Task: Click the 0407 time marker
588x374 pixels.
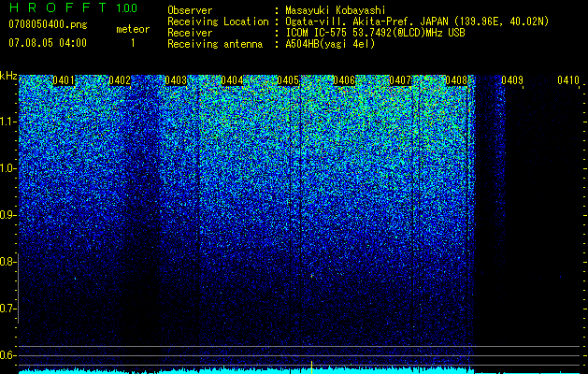Action: [400, 80]
